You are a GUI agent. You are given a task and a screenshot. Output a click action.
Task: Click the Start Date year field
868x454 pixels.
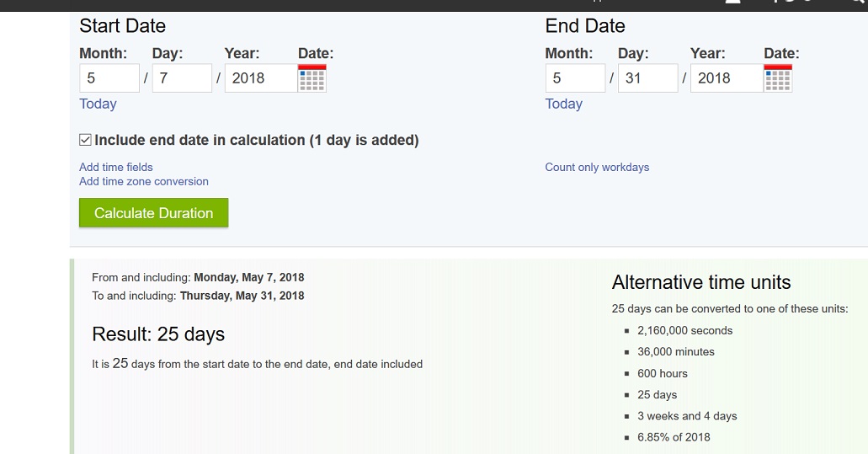tap(261, 78)
